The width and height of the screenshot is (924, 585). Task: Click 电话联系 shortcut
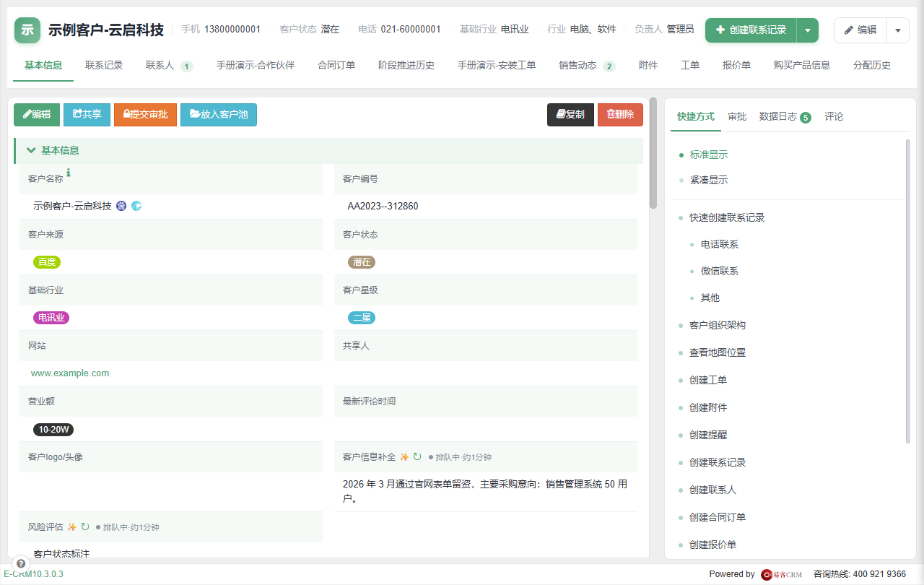[720, 244]
